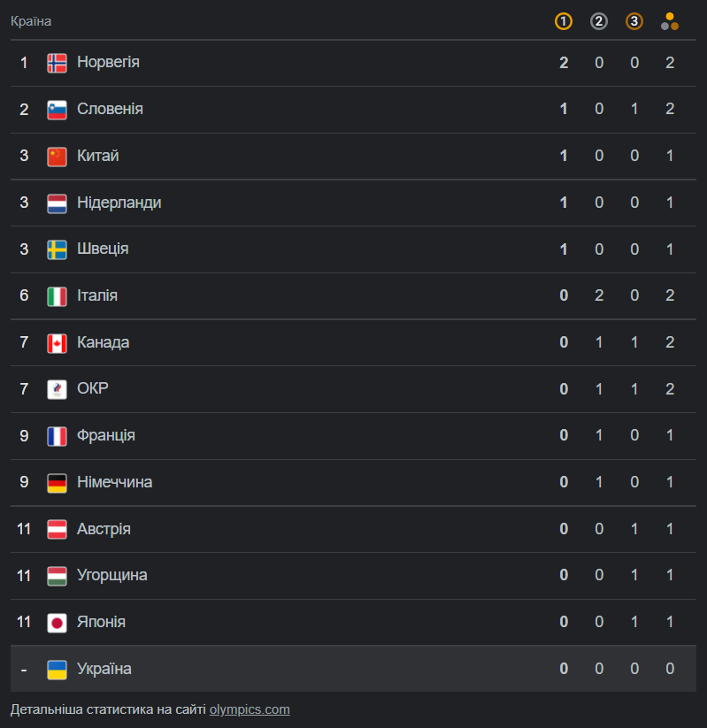Click the Norway flag icon
707x728 pixels.
point(57,63)
